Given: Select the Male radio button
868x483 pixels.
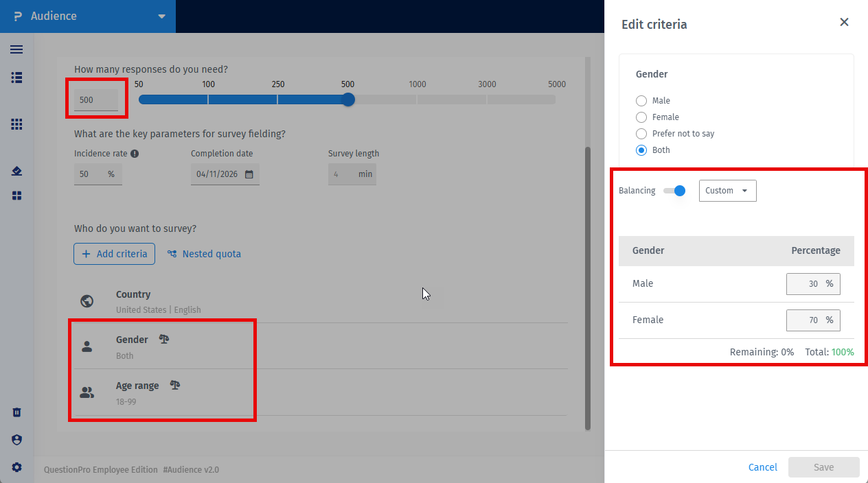Looking at the screenshot, I should [x=641, y=101].
